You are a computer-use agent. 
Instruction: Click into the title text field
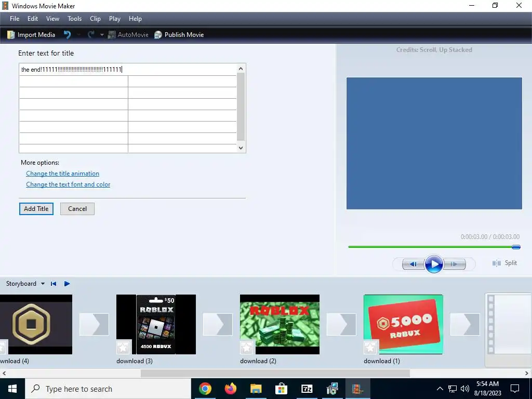(x=128, y=70)
